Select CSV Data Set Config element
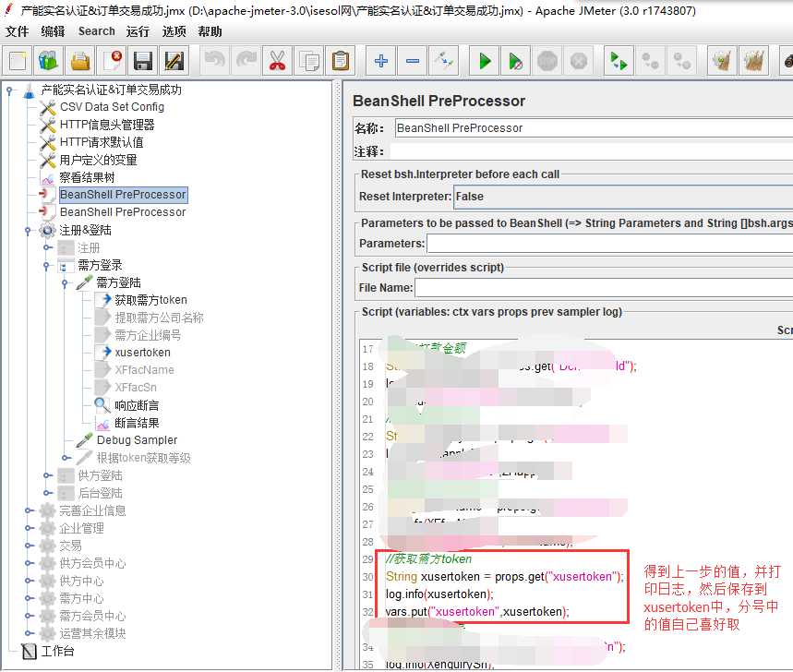Image resolution: width=793 pixels, height=672 pixels. pyautogui.click(x=112, y=107)
